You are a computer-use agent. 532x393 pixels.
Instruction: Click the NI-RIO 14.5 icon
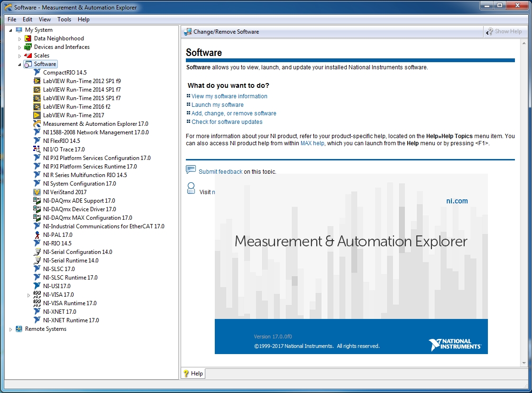pyautogui.click(x=37, y=243)
